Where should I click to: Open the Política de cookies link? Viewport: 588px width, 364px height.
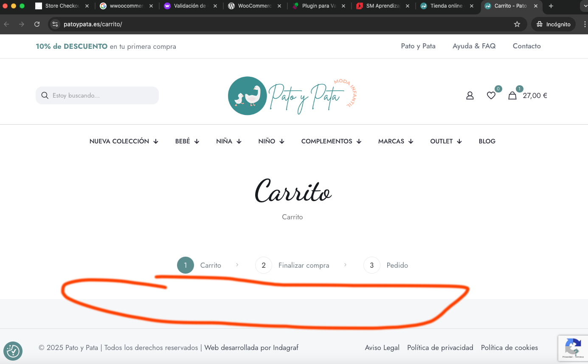click(x=509, y=347)
